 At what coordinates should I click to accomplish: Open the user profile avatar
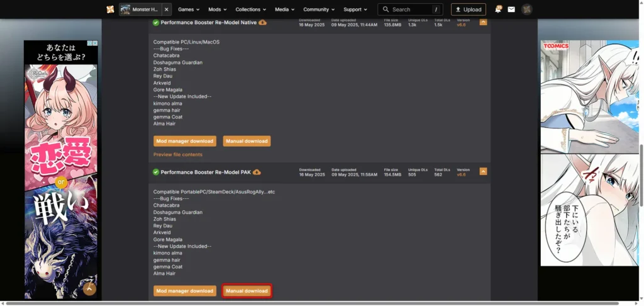tap(527, 9)
